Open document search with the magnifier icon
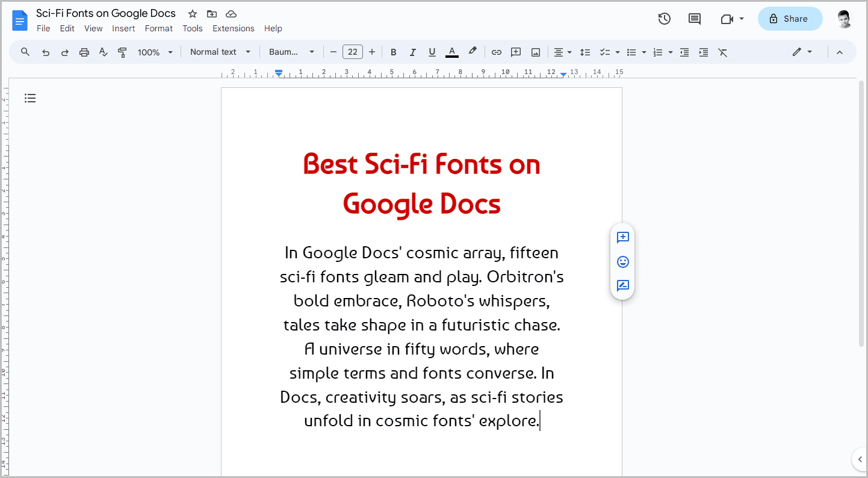 [x=25, y=52]
